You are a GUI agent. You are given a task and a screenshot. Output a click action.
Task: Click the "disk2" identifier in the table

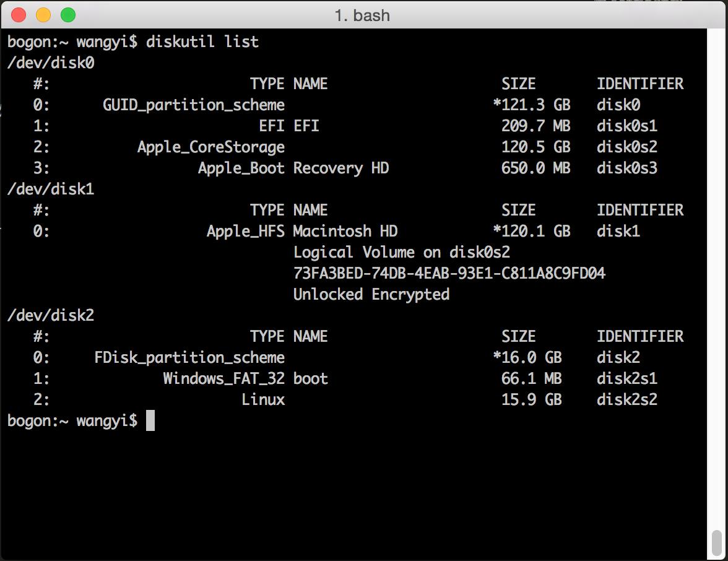618,358
